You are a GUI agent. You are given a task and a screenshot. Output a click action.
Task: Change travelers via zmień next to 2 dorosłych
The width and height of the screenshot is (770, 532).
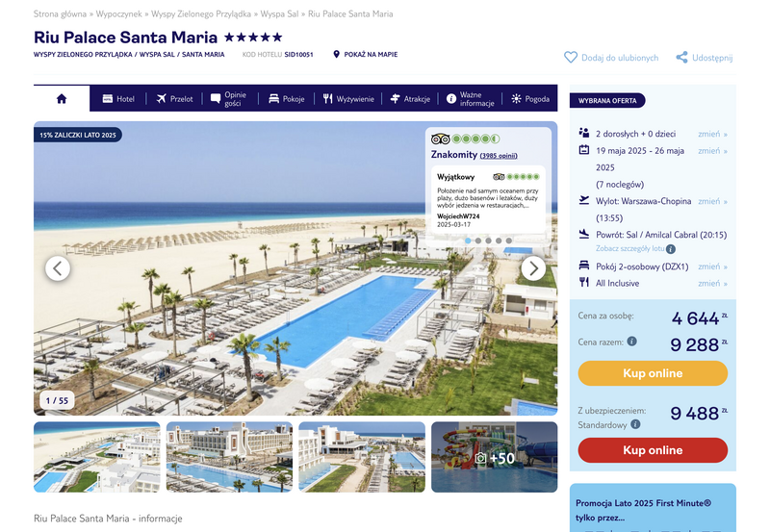coord(712,134)
